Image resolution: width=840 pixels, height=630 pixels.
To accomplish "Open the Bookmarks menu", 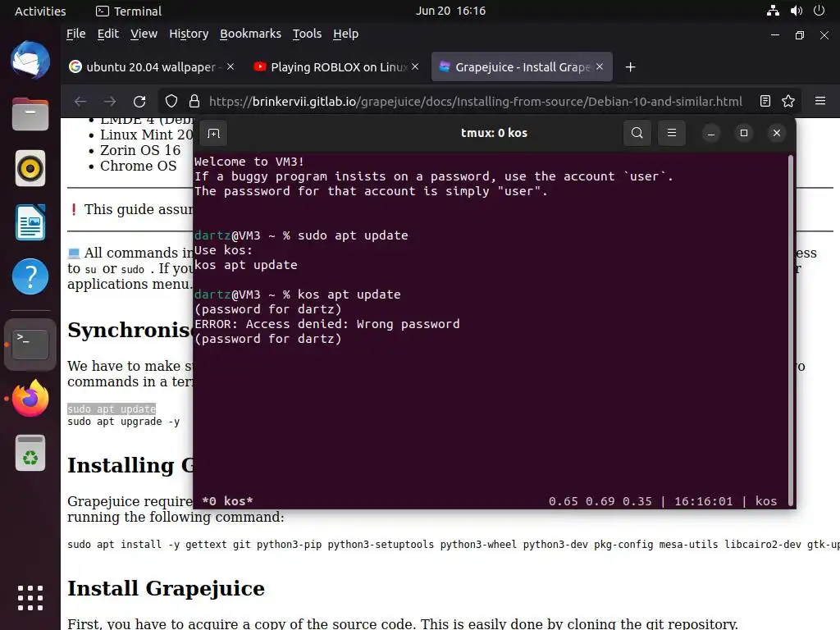I will click(x=250, y=34).
